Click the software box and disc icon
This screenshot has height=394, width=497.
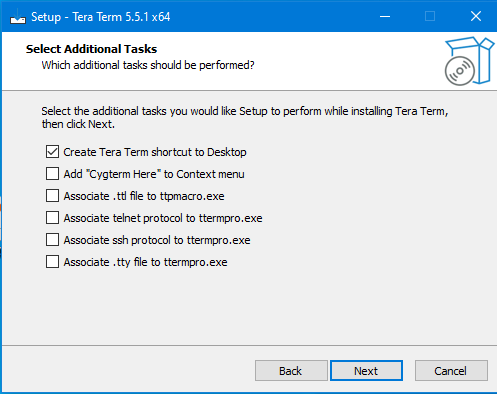469,61
